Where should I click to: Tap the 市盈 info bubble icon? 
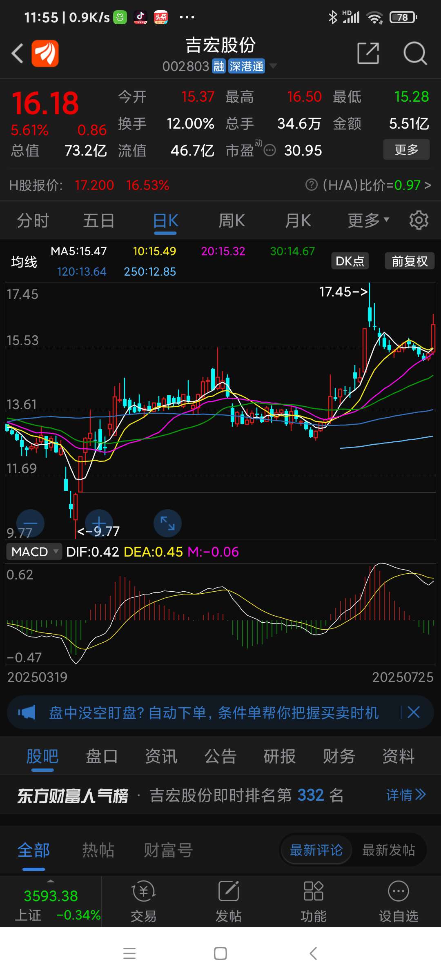269,151
